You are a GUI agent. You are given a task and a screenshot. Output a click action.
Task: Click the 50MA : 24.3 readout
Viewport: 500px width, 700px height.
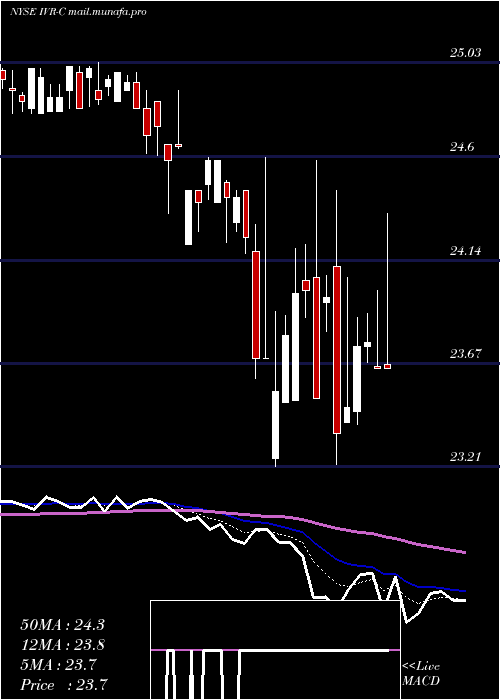[x=62, y=625]
